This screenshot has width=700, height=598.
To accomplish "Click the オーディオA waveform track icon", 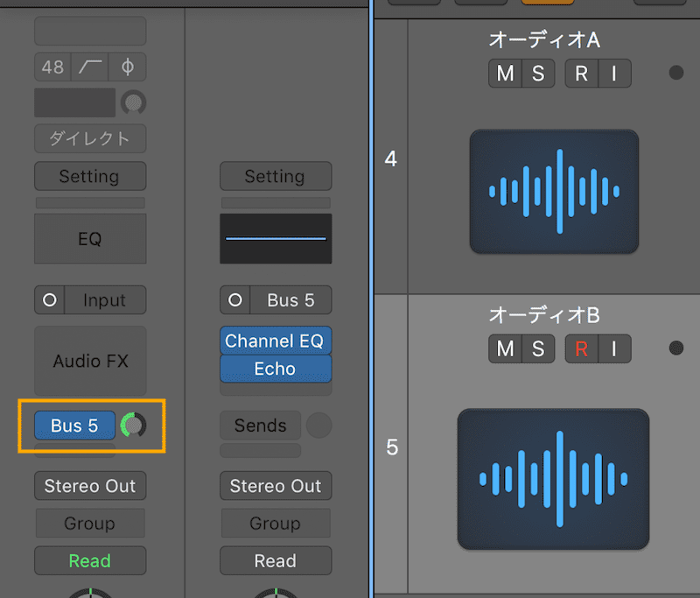I will [554, 192].
